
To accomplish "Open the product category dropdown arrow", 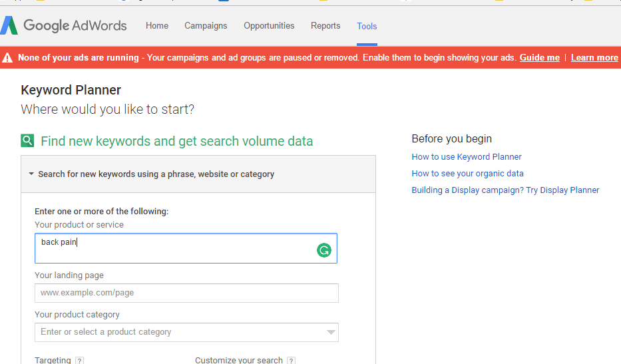I will pyautogui.click(x=331, y=332).
